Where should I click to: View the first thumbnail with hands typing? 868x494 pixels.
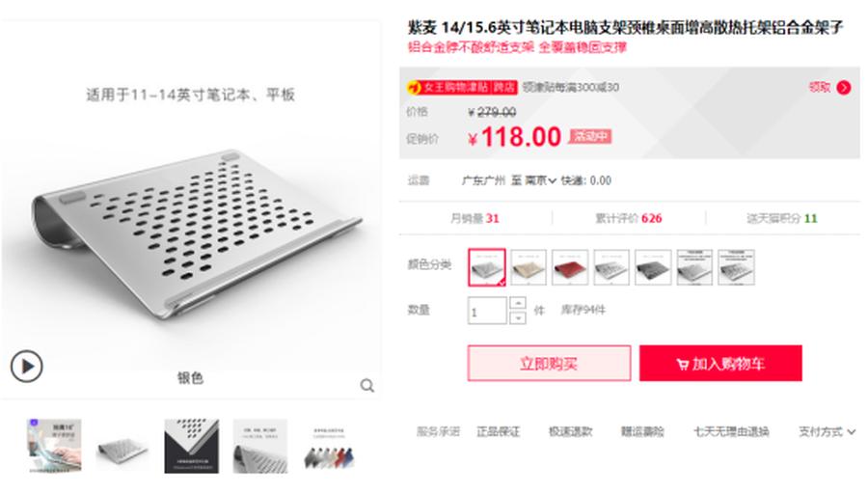click(54, 446)
